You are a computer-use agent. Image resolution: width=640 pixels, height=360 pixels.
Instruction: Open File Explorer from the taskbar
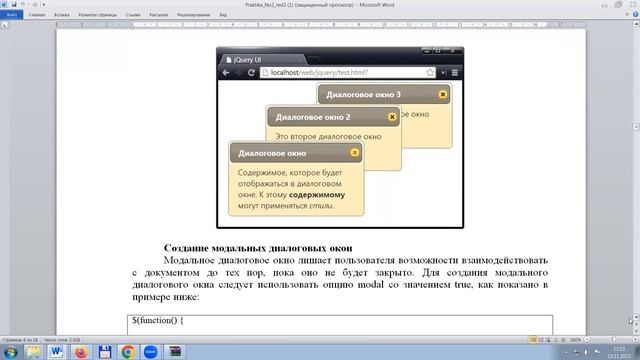33,352
